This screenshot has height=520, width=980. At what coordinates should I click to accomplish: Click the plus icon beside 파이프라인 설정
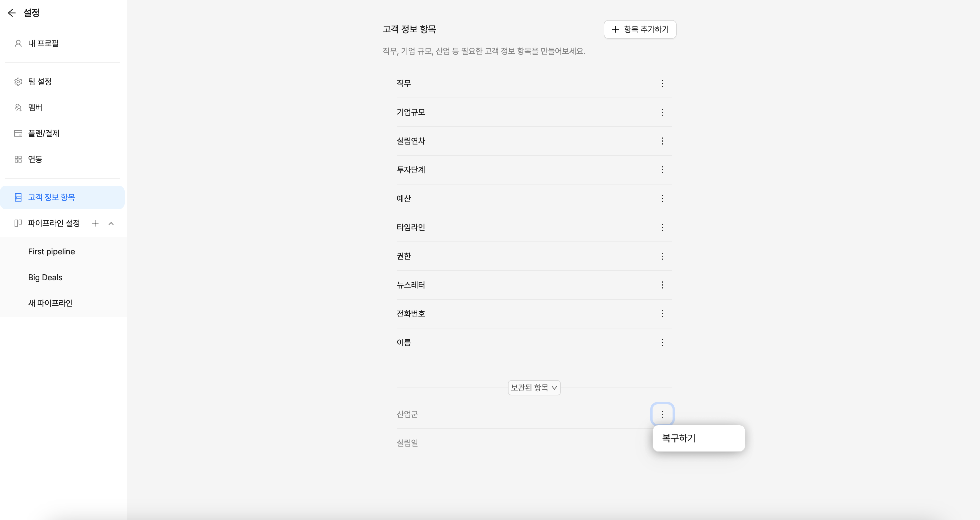pyautogui.click(x=95, y=223)
